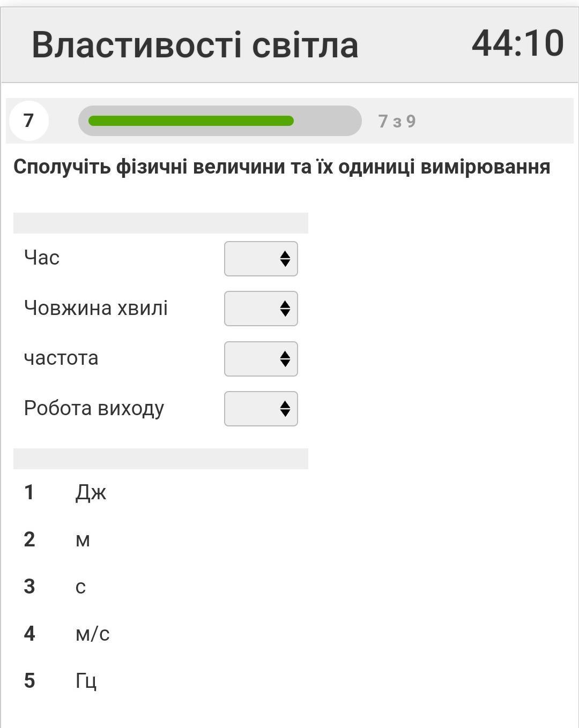
Task: Open the Робота виходу dropdown
Action: pyautogui.click(x=261, y=409)
